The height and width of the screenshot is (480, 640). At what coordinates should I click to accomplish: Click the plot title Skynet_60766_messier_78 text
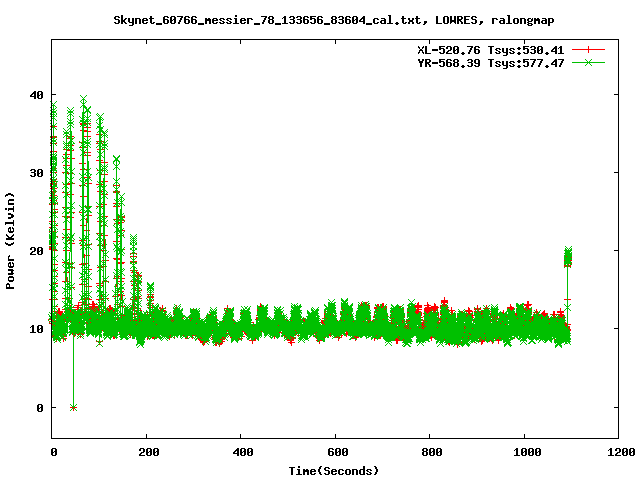tap(333, 20)
